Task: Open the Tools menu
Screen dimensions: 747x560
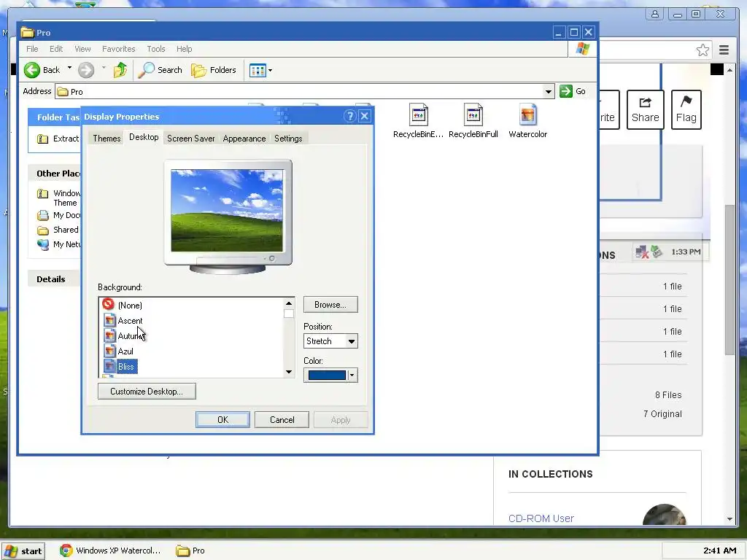Action: pyautogui.click(x=156, y=49)
